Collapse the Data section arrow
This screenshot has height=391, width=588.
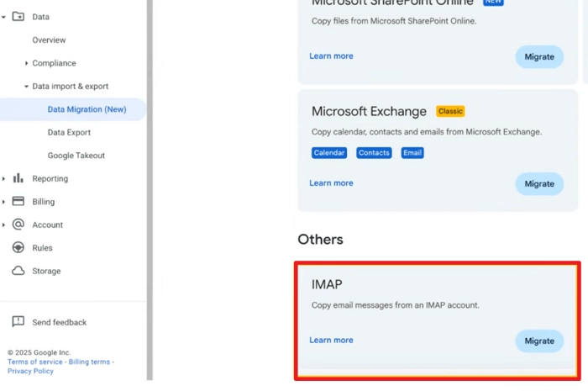pyautogui.click(x=3, y=17)
